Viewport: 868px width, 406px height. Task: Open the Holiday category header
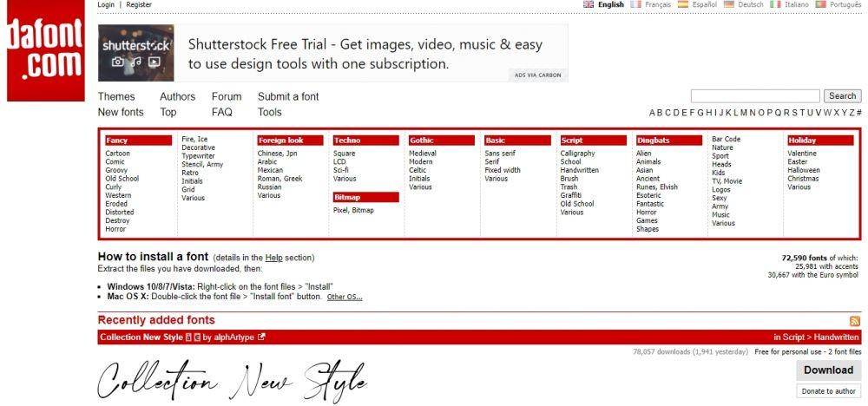pyautogui.click(x=821, y=141)
